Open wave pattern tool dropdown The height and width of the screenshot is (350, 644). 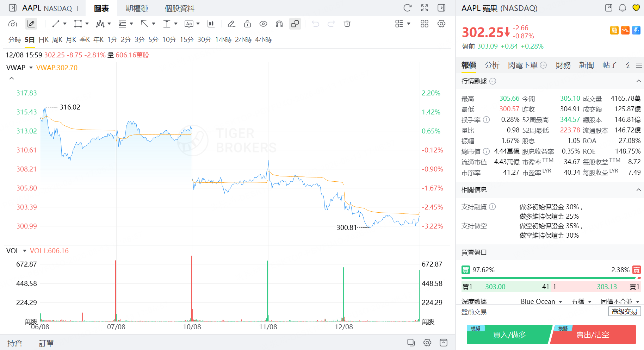(109, 24)
